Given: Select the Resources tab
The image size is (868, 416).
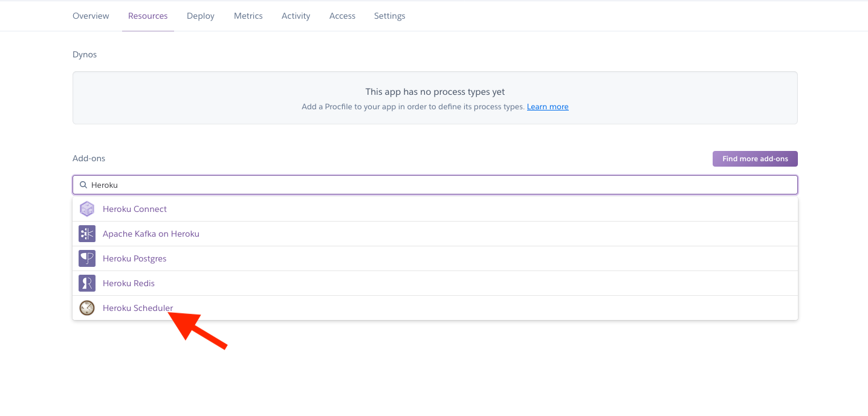Looking at the screenshot, I should click(x=148, y=16).
